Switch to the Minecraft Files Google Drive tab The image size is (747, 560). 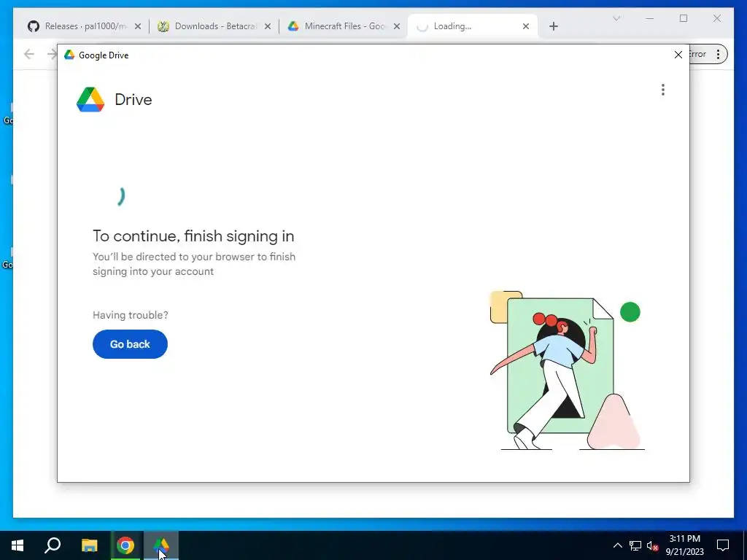pyautogui.click(x=344, y=26)
